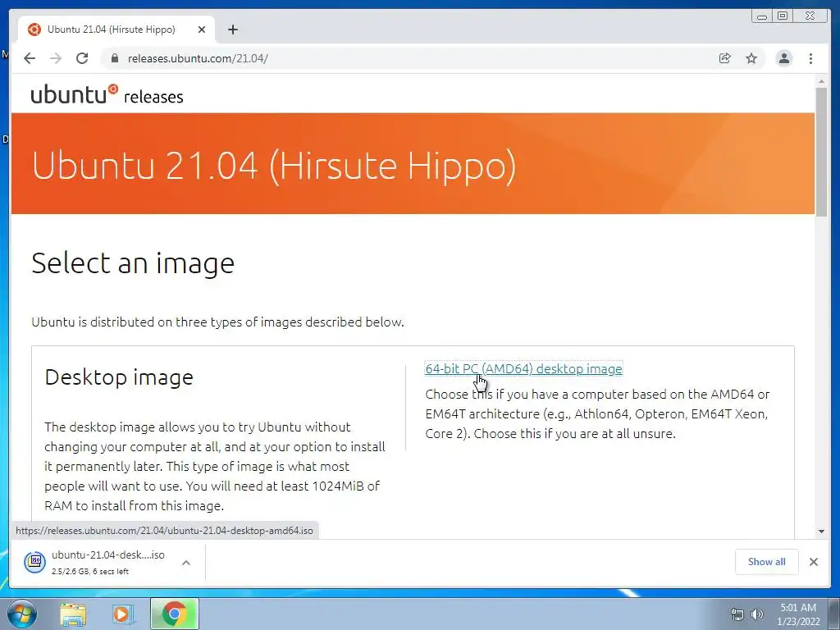Expand the ubuntu iso download options chevron
Viewport: 840px width, 630px height.
point(186,563)
